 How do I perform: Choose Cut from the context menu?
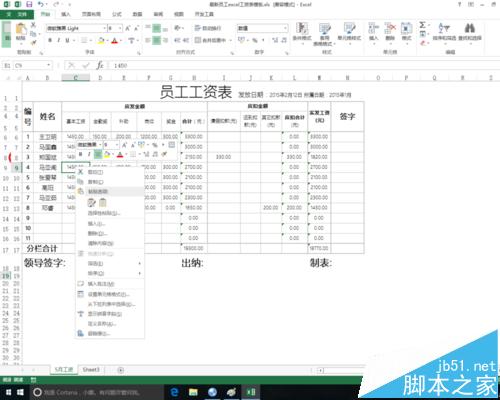pyautogui.click(x=110, y=172)
